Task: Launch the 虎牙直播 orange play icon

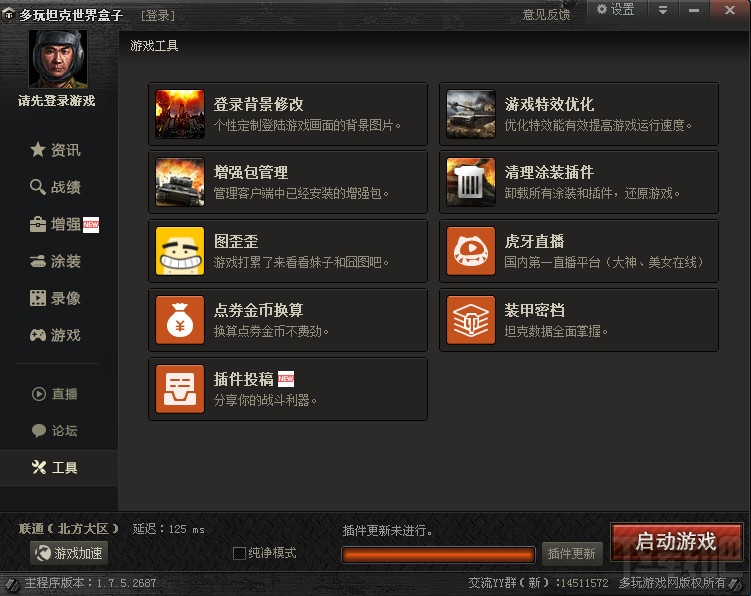Action: tap(471, 251)
